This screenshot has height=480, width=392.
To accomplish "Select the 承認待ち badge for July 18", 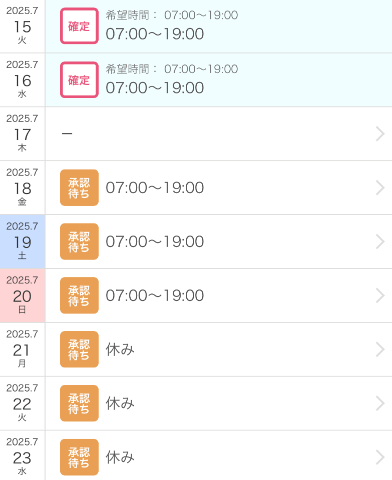I will point(79,188).
